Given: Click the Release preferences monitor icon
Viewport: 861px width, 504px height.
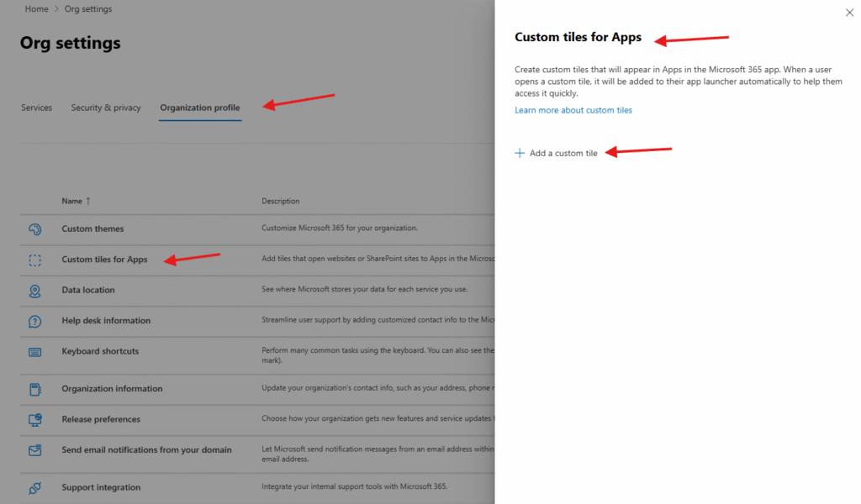Looking at the screenshot, I should pyautogui.click(x=35, y=420).
